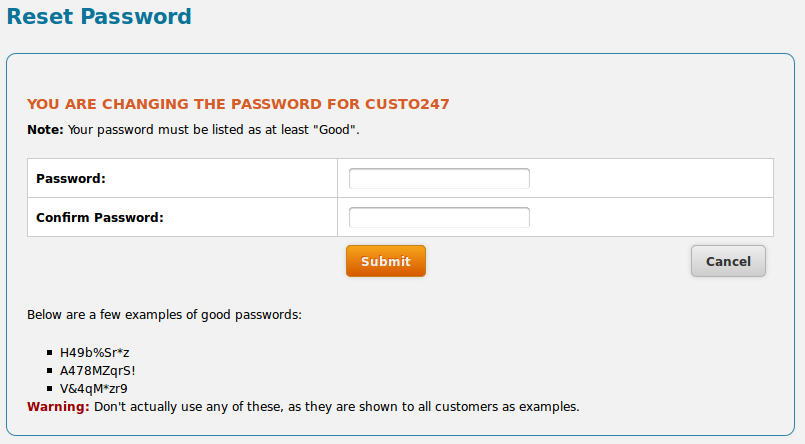Click the CUSTO247 username in the heading

(x=407, y=103)
